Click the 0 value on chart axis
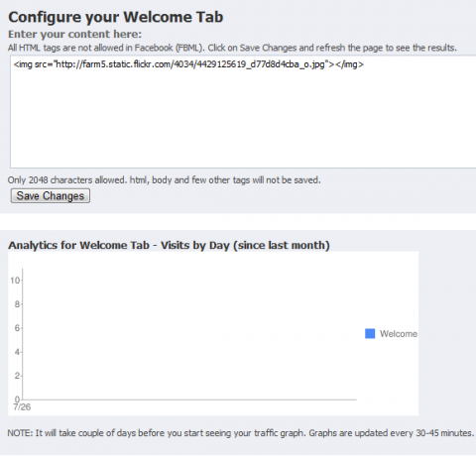The image size is (476, 456). click(17, 399)
